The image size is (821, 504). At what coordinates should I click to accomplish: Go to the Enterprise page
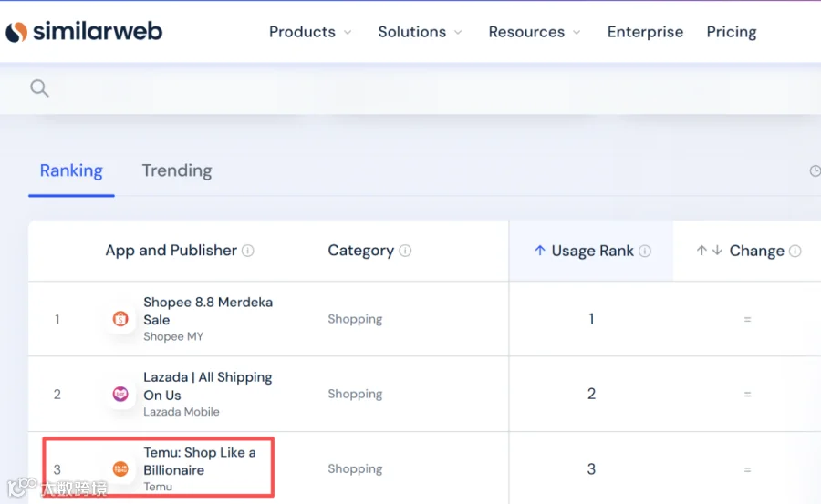click(x=645, y=32)
